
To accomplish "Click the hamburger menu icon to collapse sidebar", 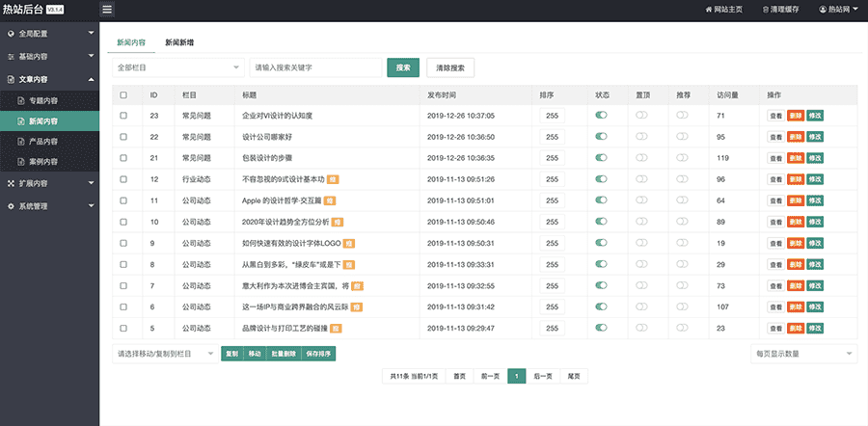I will coord(107,10).
